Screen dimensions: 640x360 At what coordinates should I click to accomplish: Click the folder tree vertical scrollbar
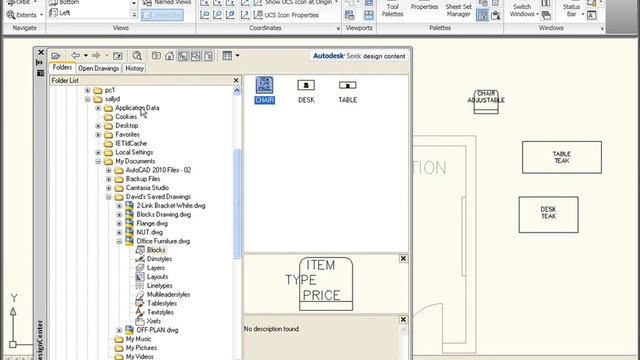tap(237, 203)
